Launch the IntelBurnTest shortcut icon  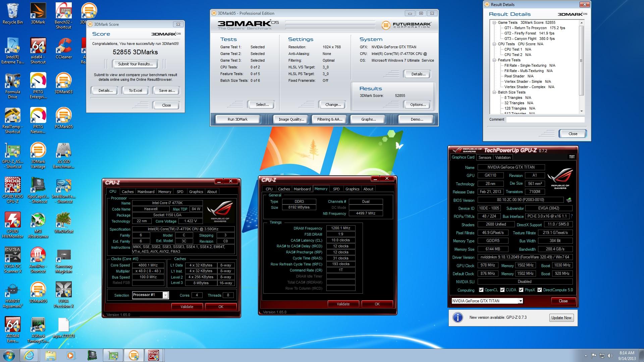(x=63, y=190)
